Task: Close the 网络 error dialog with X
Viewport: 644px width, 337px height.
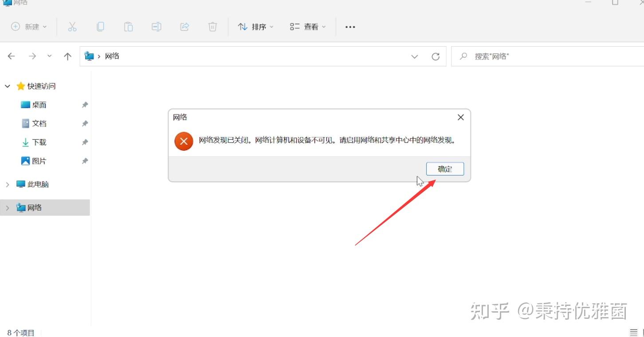Action: point(460,118)
